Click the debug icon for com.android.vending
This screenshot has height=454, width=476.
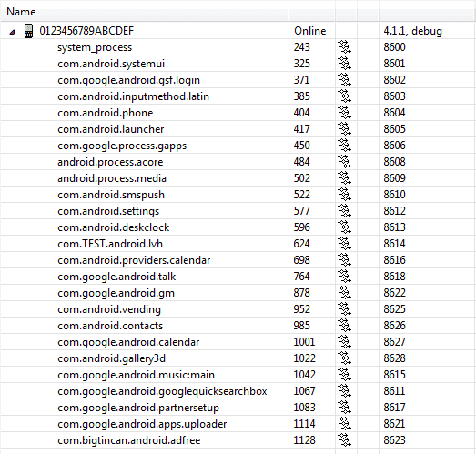click(x=345, y=309)
